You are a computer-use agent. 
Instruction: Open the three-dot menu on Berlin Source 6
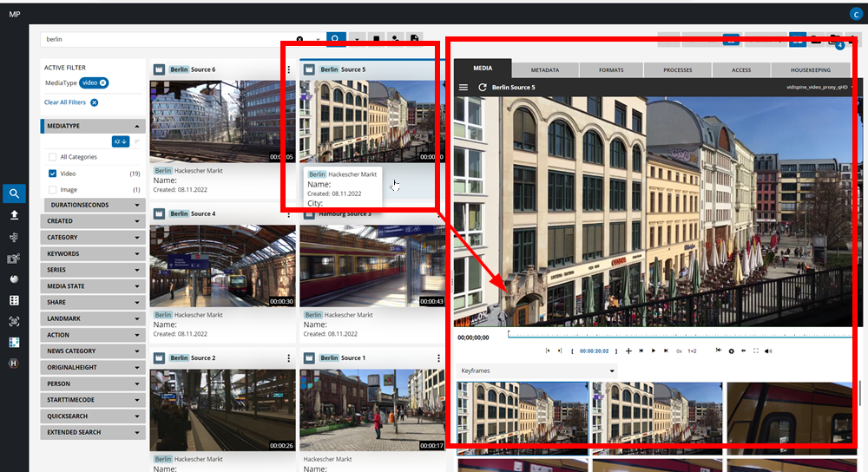coord(288,69)
